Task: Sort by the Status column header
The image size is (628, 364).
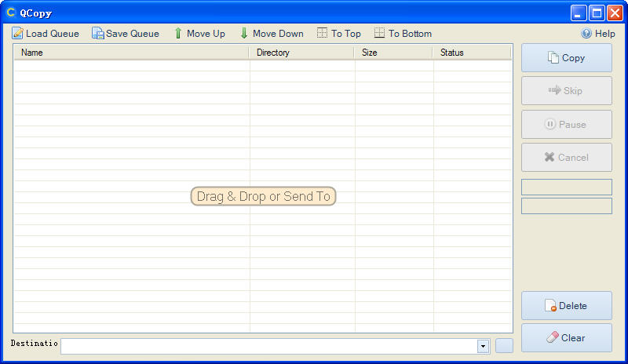Action: (x=472, y=53)
